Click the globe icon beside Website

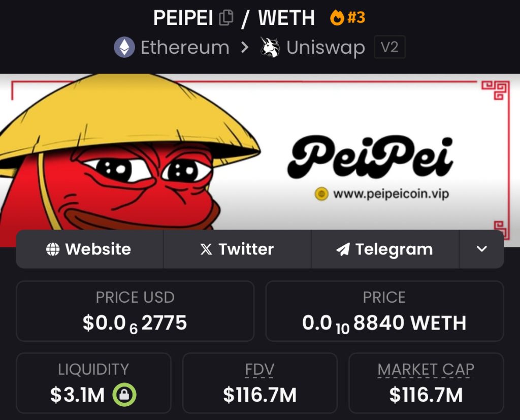click(53, 249)
